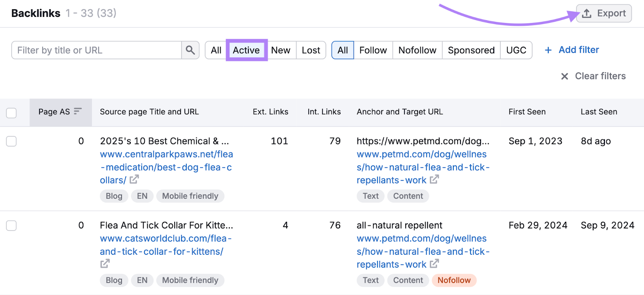Filter by Nofollow link type
This screenshot has width=644, height=295.
point(417,50)
